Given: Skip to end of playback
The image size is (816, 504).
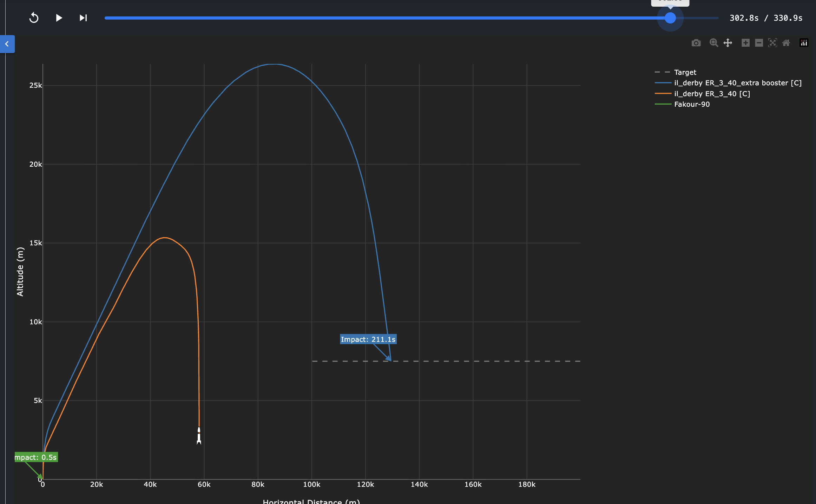Looking at the screenshot, I should 83,18.
